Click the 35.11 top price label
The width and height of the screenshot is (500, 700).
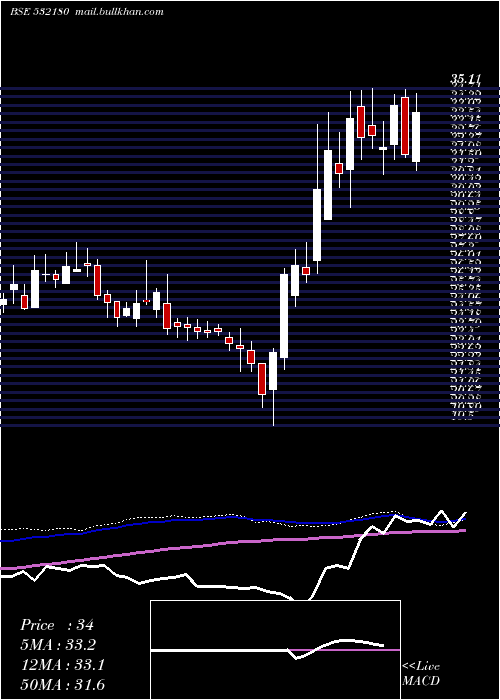pos(466,79)
